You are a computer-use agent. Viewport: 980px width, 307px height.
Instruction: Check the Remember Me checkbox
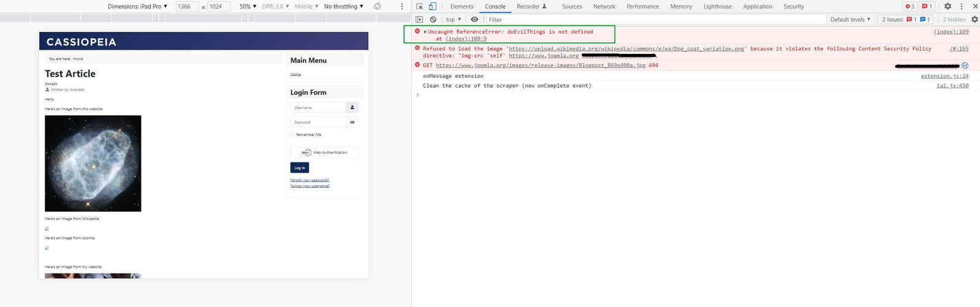293,135
